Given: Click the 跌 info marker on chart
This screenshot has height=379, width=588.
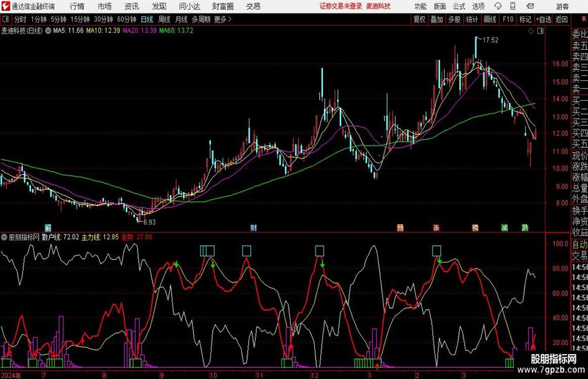Looking at the screenshot, I should point(525,228).
